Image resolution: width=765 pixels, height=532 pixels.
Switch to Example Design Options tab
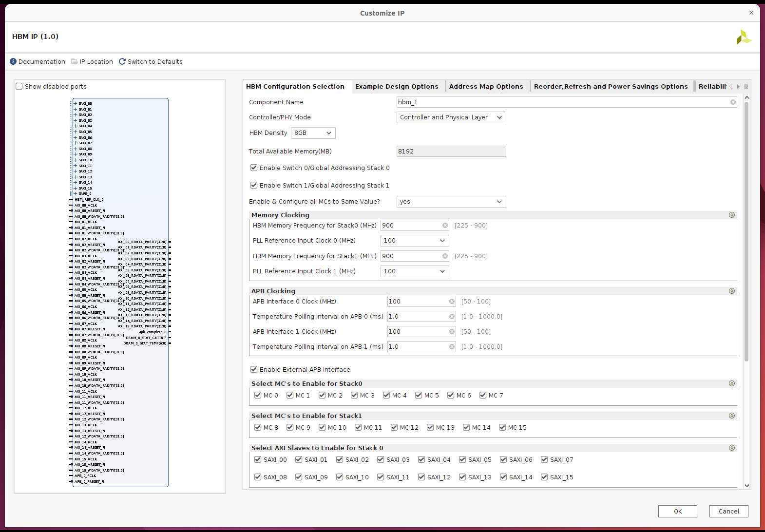[397, 87]
